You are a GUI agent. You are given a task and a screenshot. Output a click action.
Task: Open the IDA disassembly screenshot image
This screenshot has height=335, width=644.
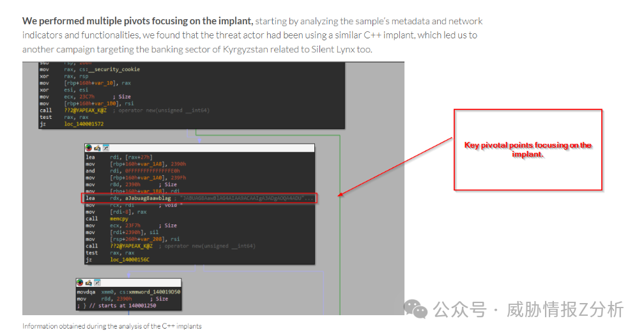click(x=213, y=188)
